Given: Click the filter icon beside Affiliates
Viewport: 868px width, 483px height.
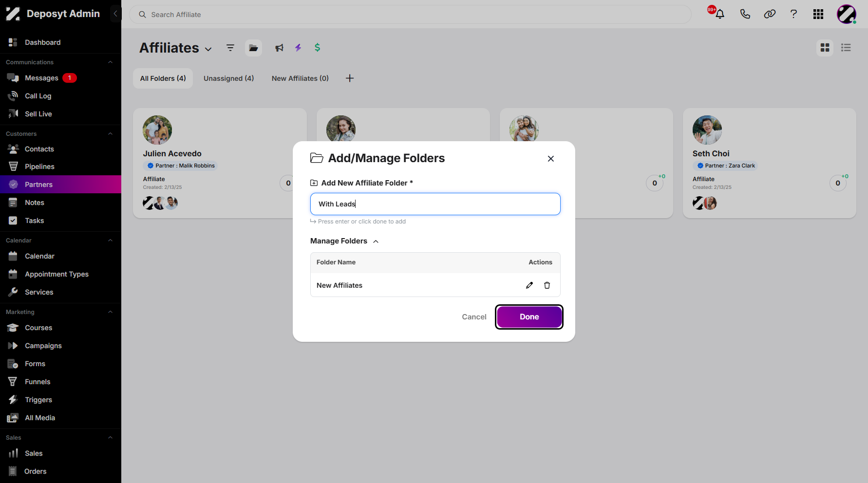Looking at the screenshot, I should tap(230, 48).
